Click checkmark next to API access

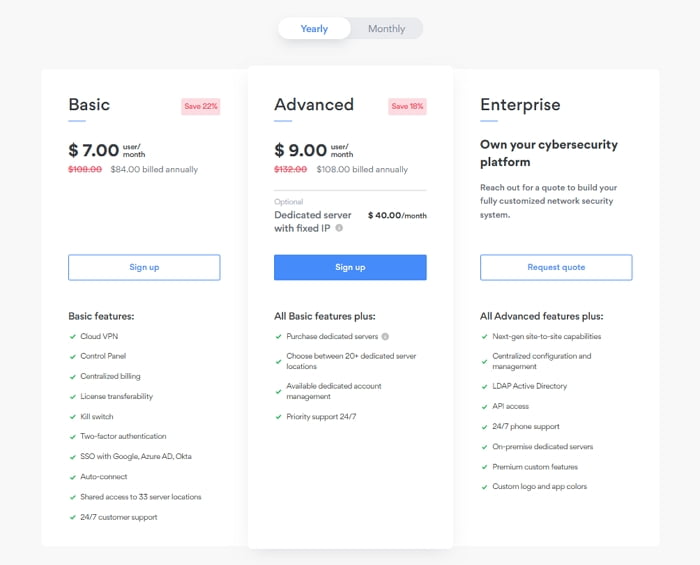(484, 407)
